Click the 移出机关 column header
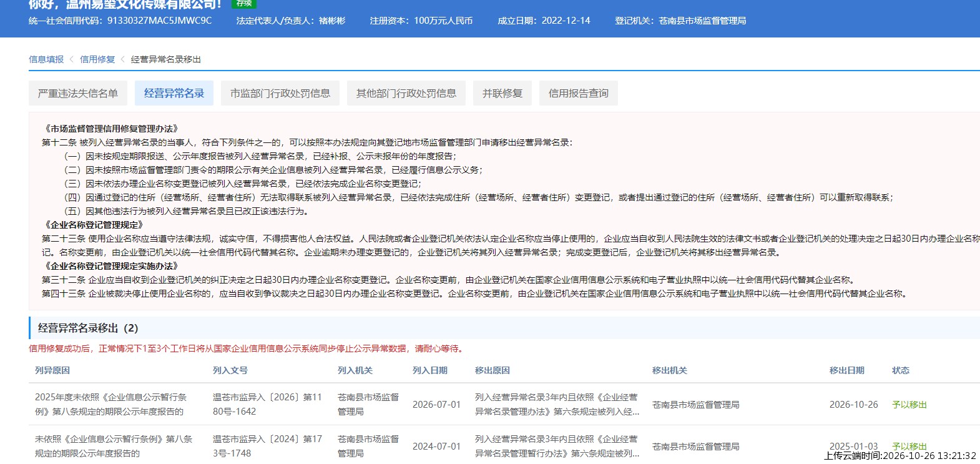 [670, 370]
